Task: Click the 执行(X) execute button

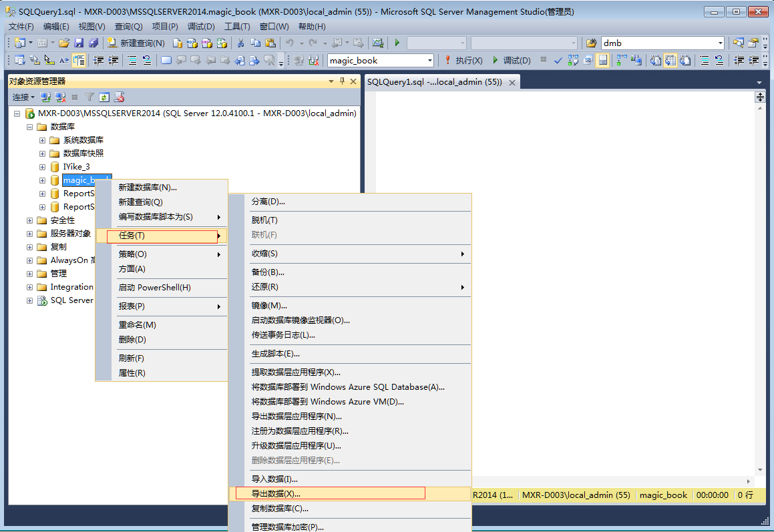Action: 463,60
